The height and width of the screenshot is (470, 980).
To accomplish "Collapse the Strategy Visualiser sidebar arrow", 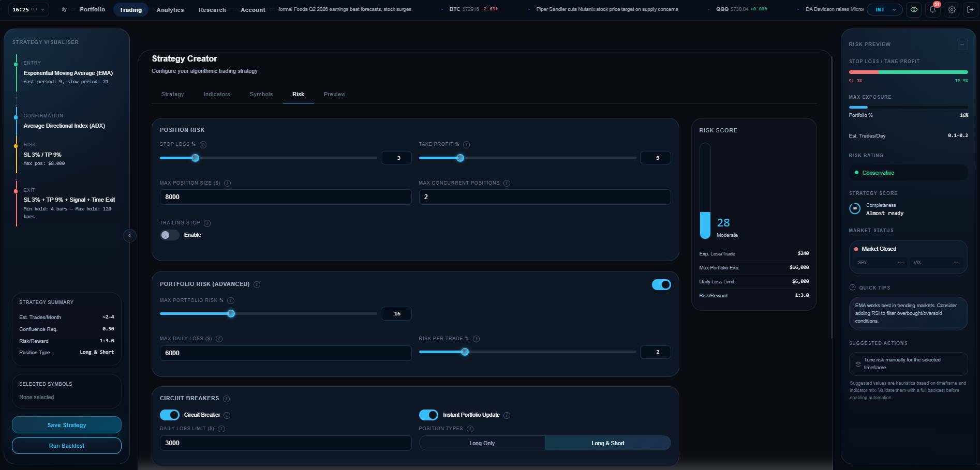I will 130,236.
